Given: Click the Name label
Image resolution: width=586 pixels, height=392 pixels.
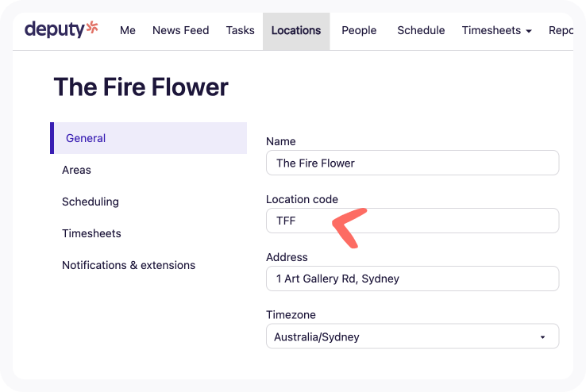Looking at the screenshot, I should (280, 141).
